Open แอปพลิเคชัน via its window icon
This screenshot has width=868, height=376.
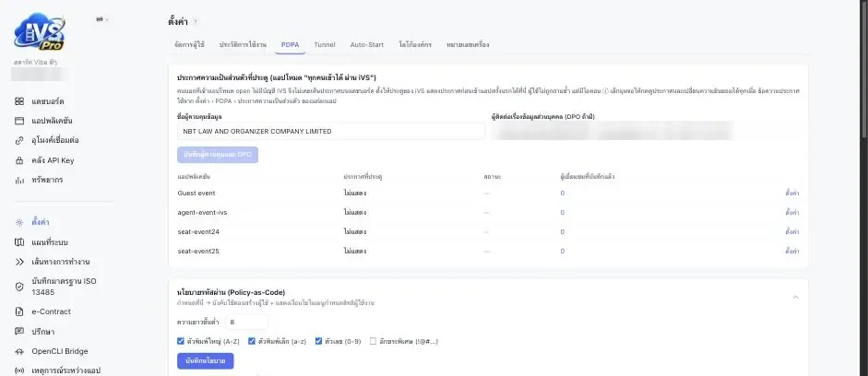tap(19, 121)
